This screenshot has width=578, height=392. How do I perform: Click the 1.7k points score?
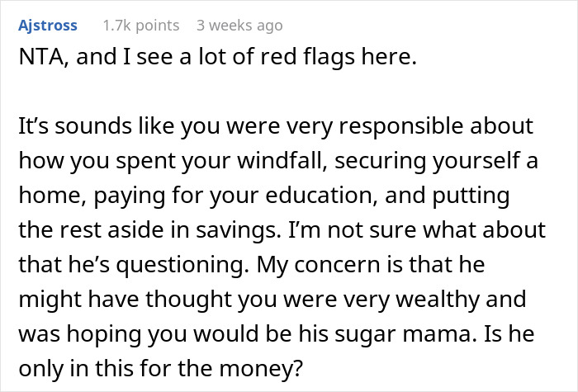tap(140, 25)
